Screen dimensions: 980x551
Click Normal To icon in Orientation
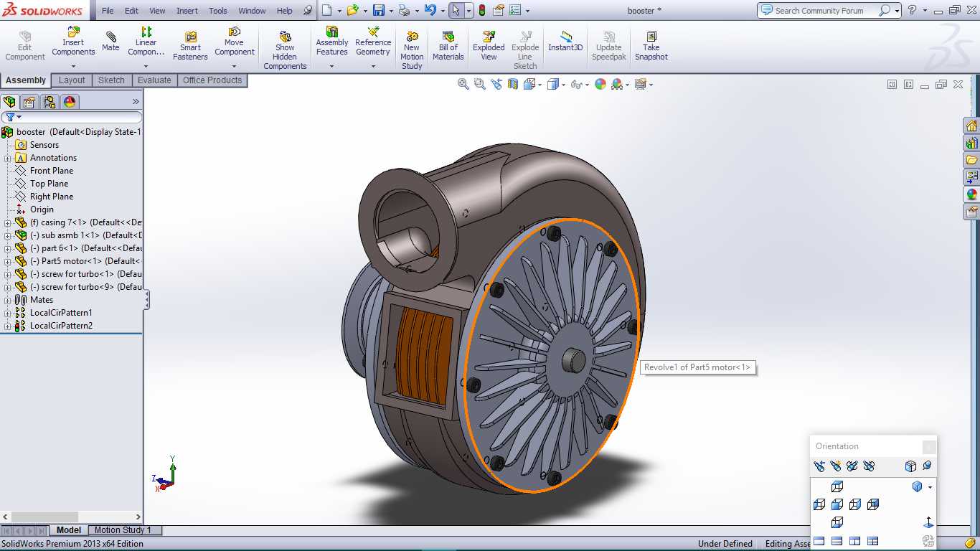[x=928, y=522]
